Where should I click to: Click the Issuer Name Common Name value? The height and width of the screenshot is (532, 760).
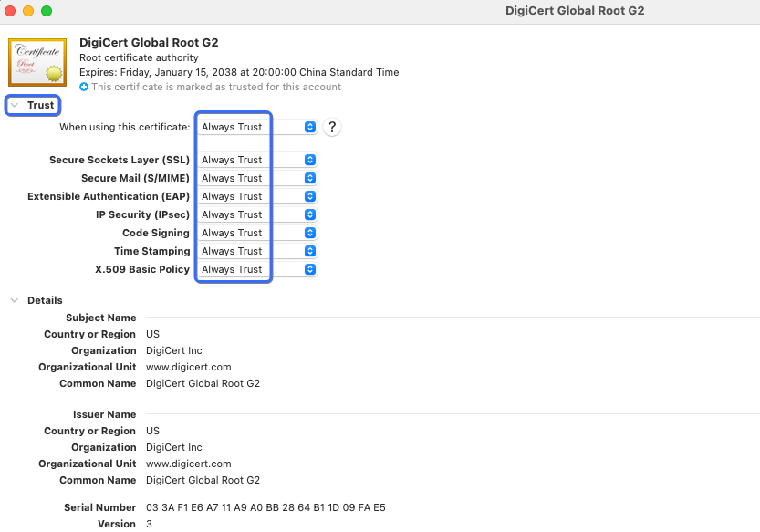coord(203,480)
